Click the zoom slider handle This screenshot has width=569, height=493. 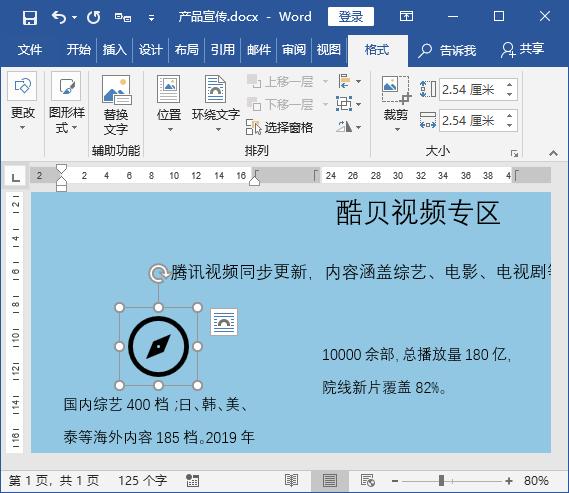(x=441, y=481)
